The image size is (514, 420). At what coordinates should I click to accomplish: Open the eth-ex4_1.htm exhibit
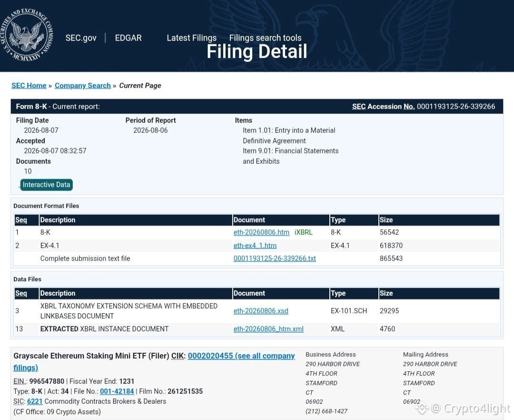pyautogui.click(x=255, y=246)
